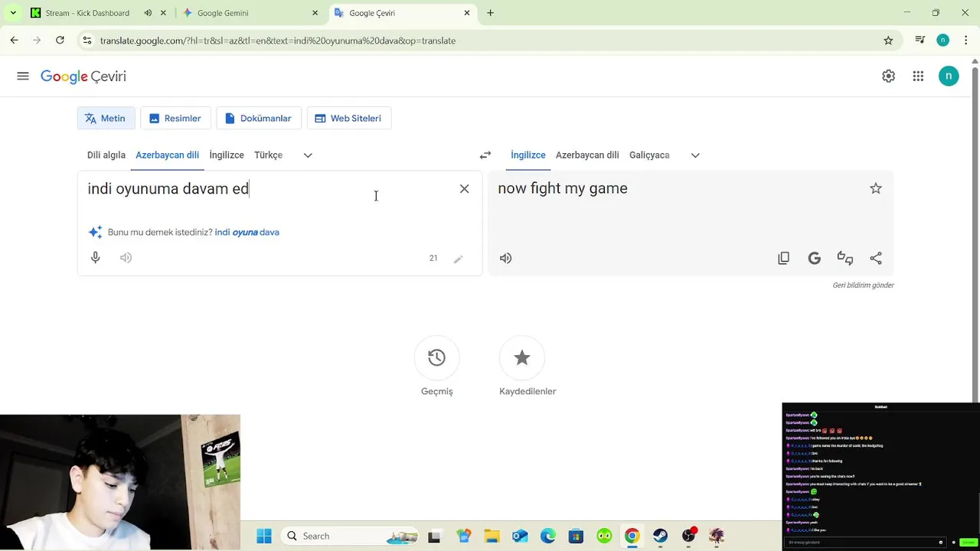Go back to the previous page
The image size is (980, 551).
[14, 41]
